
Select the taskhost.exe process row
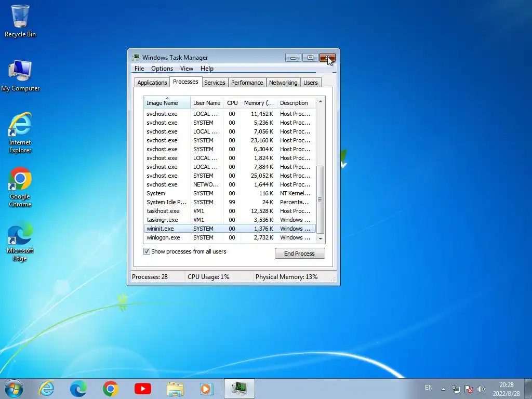point(230,211)
